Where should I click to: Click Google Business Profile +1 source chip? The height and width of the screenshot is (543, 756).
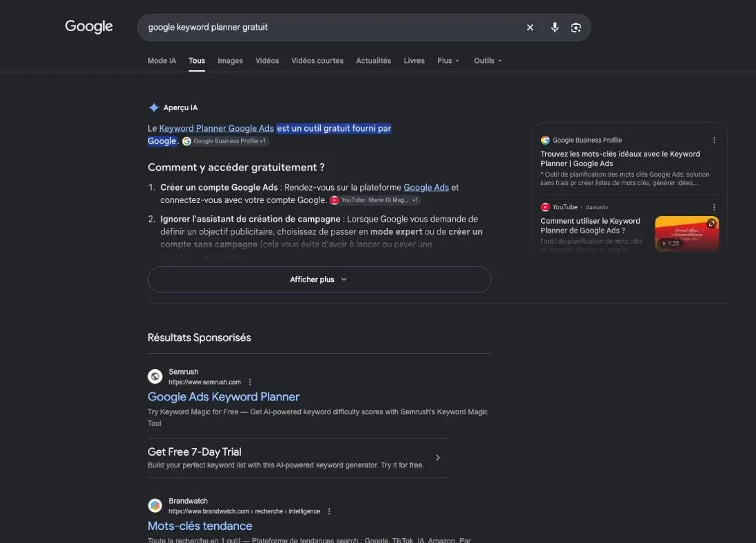tap(225, 141)
